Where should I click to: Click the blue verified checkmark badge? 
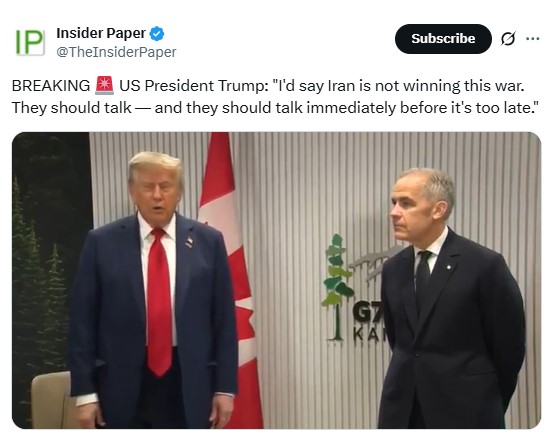[157, 34]
